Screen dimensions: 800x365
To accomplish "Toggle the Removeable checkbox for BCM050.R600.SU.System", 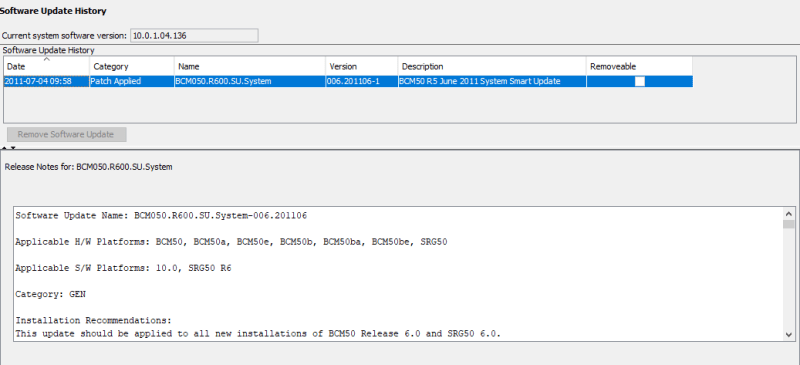I will 639,81.
